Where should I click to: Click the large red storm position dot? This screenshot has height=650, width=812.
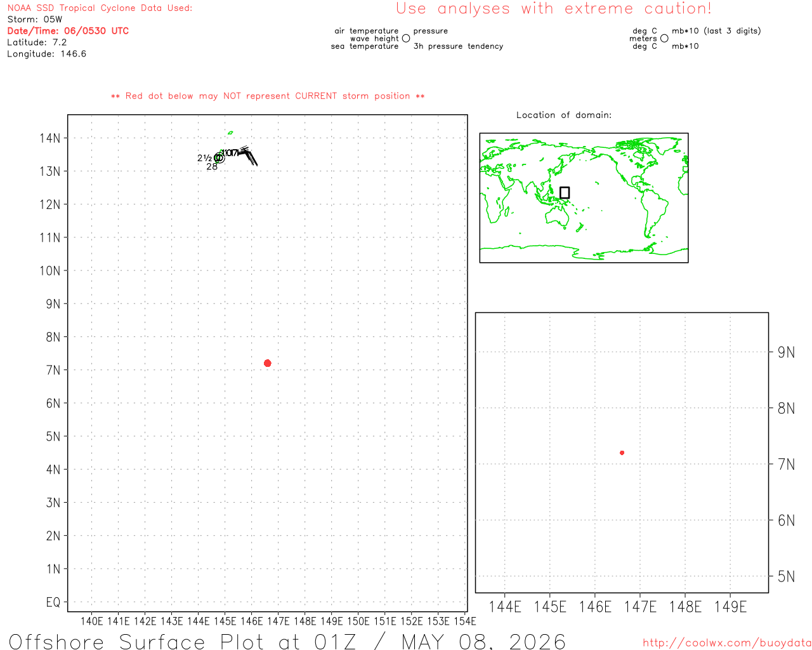click(267, 363)
